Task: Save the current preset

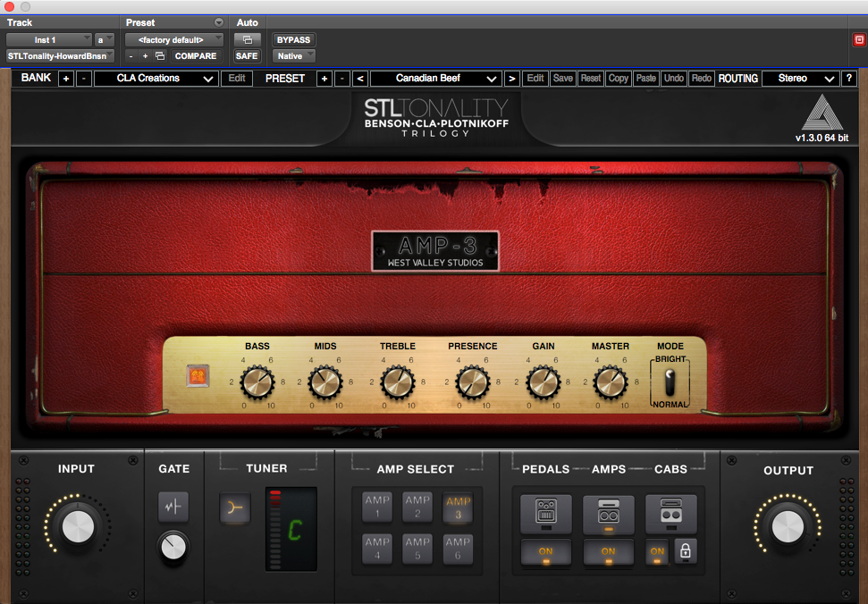Action: 563,79
